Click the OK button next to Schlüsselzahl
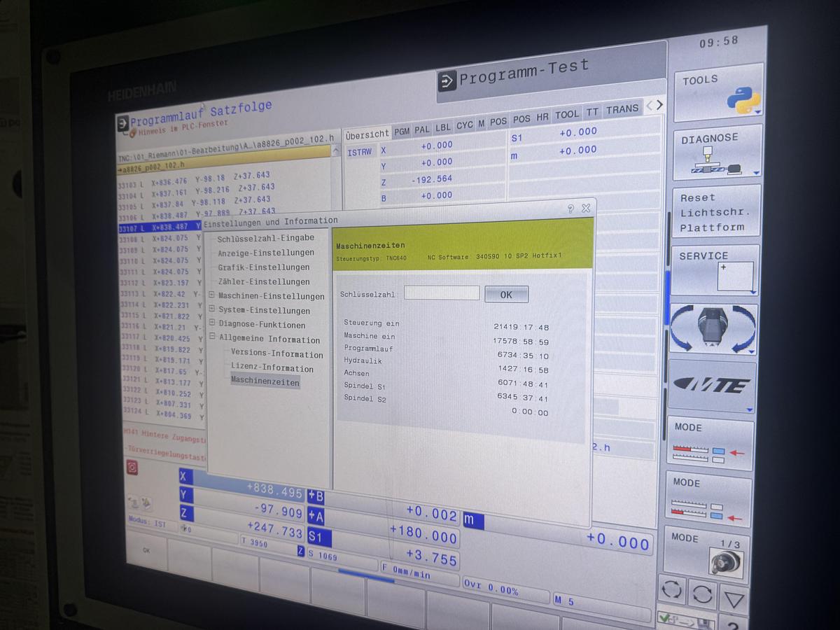The width and height of the screenshot is (840, 630). tap(506, 295)
